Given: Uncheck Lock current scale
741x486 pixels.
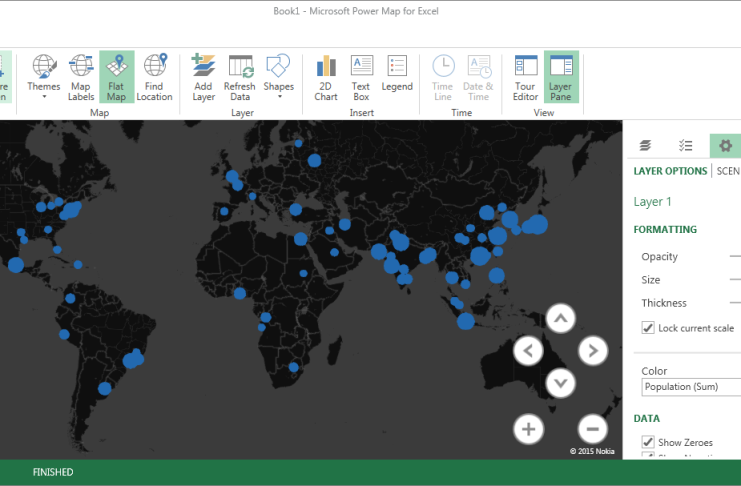Looking at the screenshot, I should 648,328.
